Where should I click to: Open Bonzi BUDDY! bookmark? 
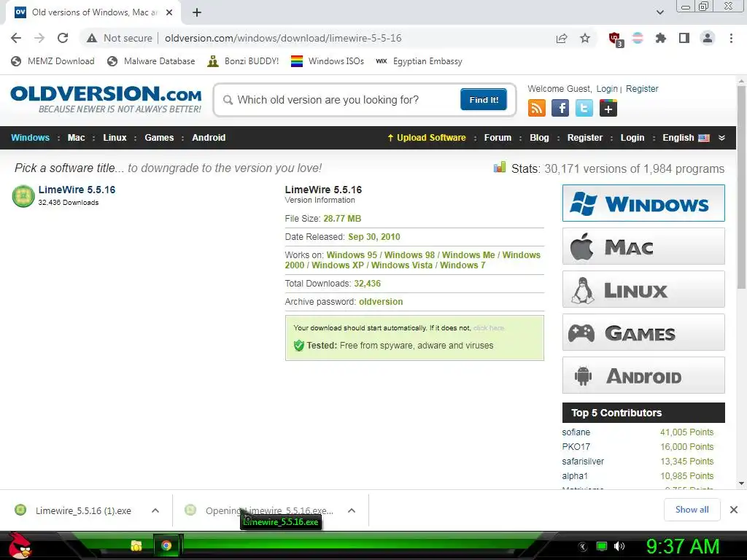244,61
